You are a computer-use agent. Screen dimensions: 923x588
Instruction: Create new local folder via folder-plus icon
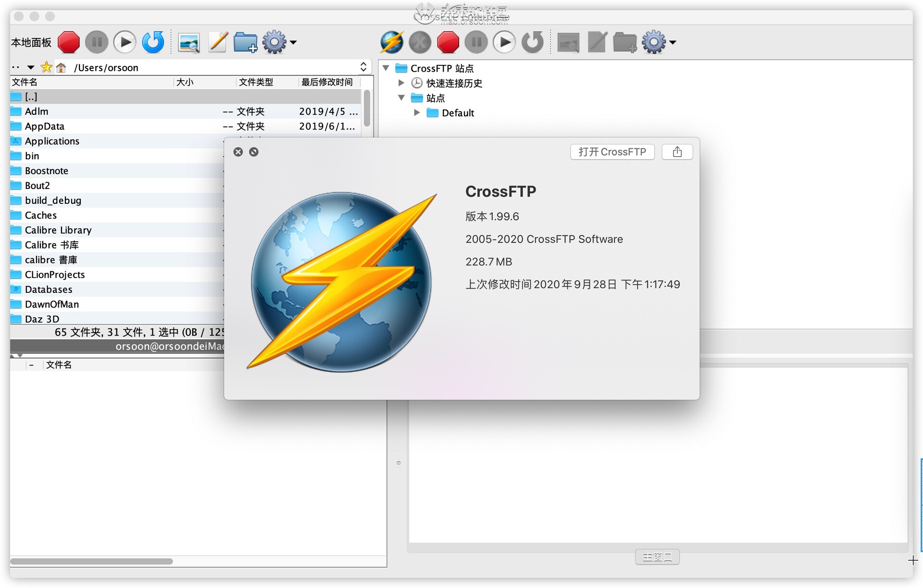245,42
